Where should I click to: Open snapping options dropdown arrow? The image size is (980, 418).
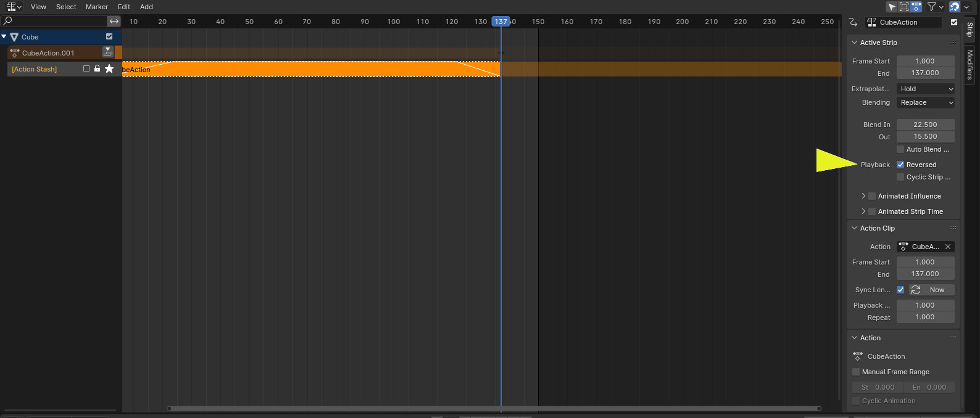point(966,7)
